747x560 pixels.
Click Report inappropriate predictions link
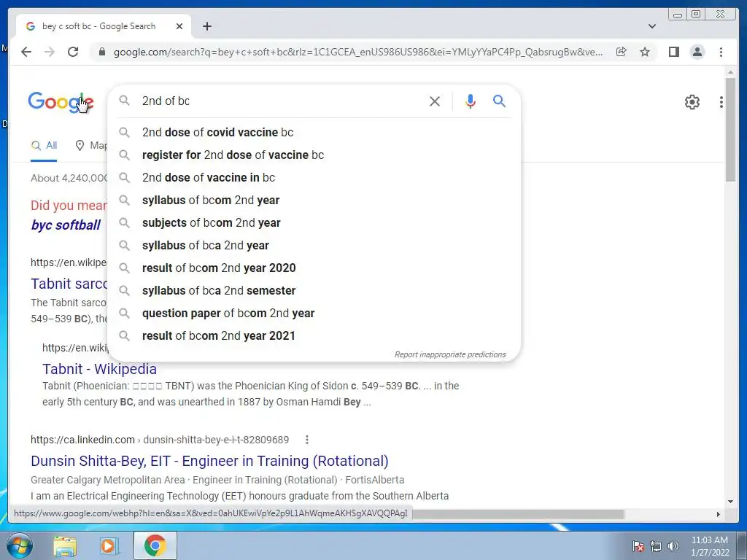coord(449,355)
